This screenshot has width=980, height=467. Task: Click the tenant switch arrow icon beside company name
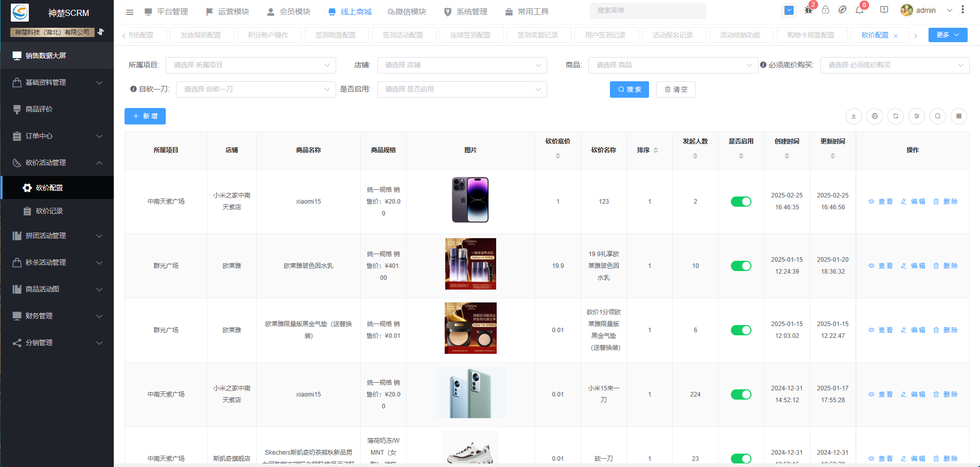[101, 32]
